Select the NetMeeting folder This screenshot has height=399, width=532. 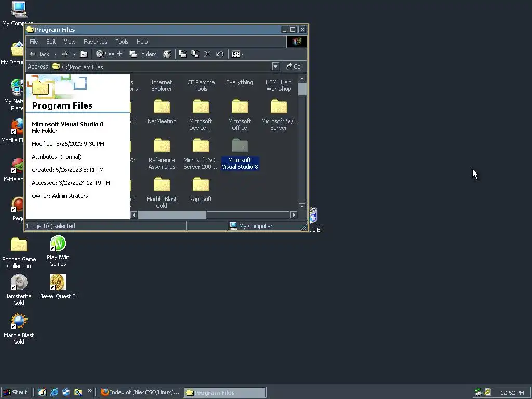pyautogui.click(x=162, y=112)
